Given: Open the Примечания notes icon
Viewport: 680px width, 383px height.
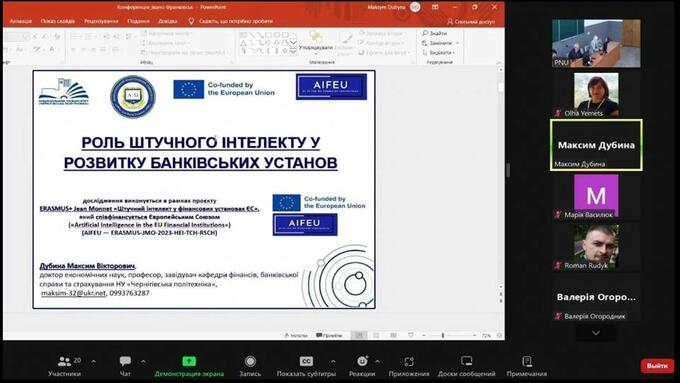Looking at the screenshot, I should tap(526, 361).
